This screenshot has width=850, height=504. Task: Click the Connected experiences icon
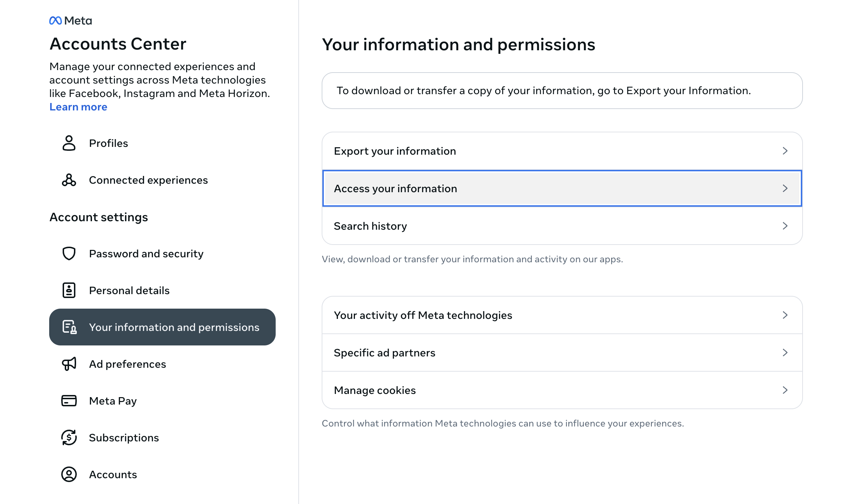tap(69, 180)
